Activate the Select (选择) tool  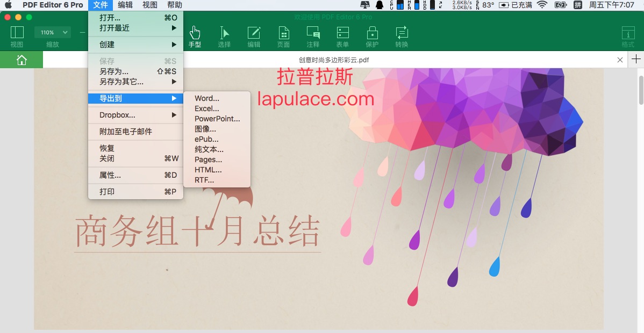(224, 36)
